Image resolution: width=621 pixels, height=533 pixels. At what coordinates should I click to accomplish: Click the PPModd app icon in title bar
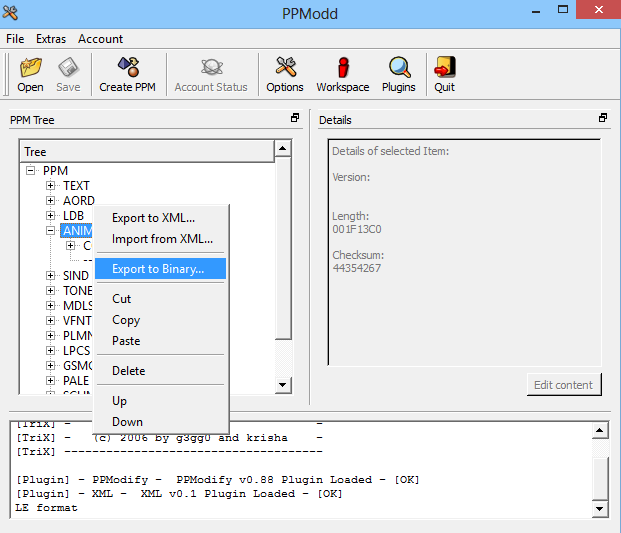(10, 13)
